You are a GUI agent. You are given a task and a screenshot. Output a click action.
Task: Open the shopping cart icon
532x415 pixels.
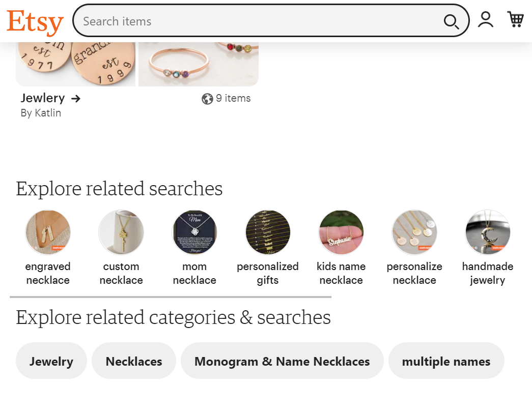[x=515, y=19]
